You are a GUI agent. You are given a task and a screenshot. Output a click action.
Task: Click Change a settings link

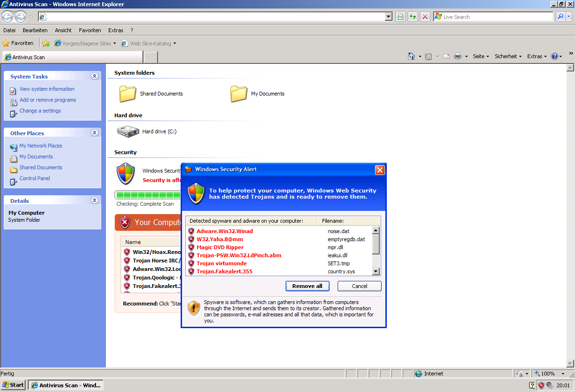point(40,111)
